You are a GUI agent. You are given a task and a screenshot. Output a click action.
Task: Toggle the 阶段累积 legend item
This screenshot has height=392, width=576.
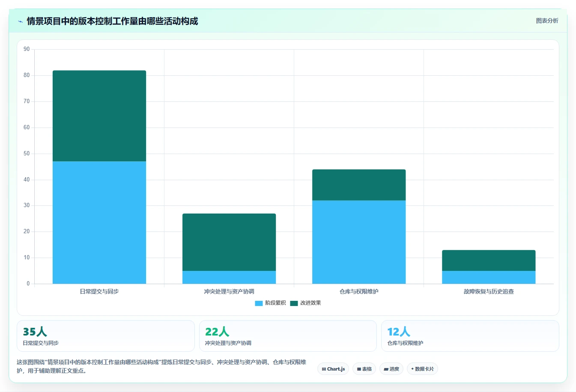pyautogui.click(x=270, y=303)
